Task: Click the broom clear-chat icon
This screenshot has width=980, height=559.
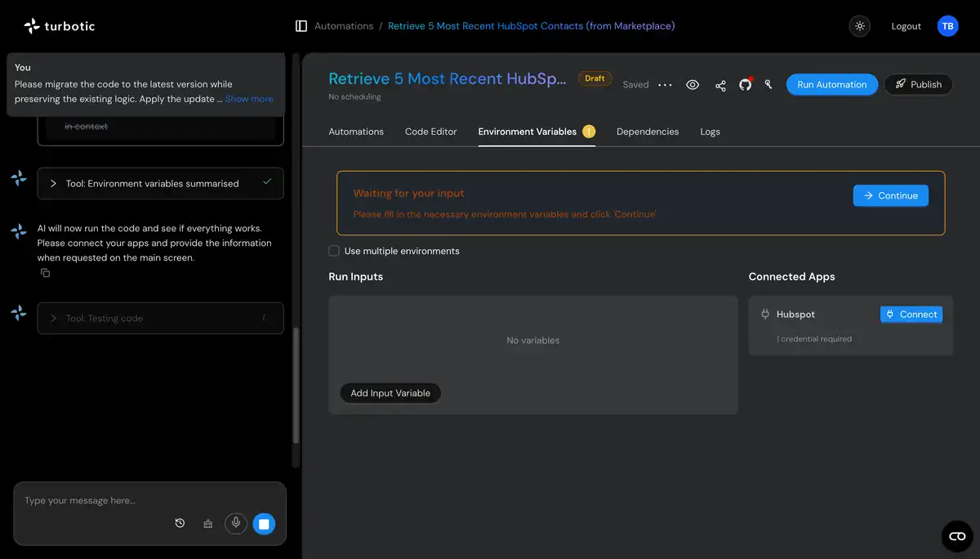Action: click(x=208, y=523)
